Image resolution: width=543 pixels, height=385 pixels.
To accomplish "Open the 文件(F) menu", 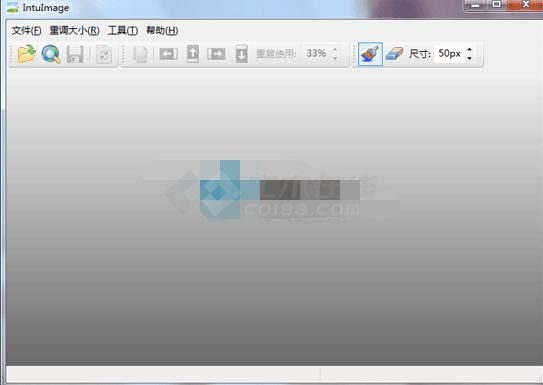I will click(x=26, y=30).
